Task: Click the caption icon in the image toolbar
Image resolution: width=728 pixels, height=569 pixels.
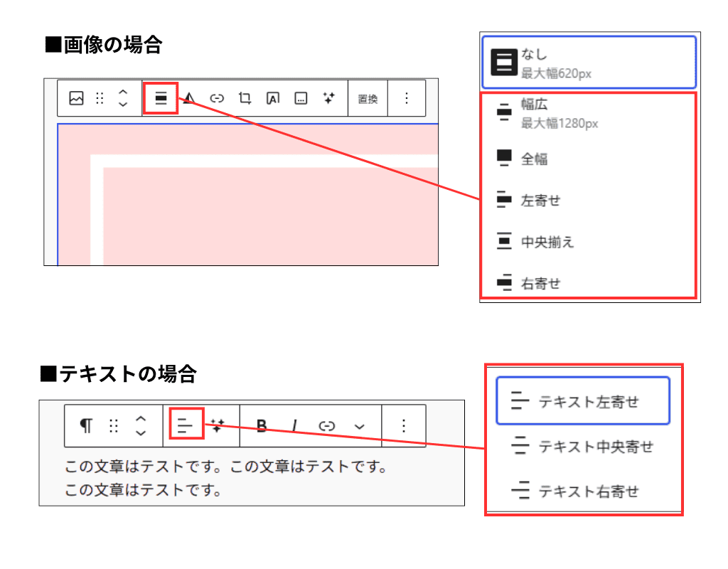Action: click(299, 98)
